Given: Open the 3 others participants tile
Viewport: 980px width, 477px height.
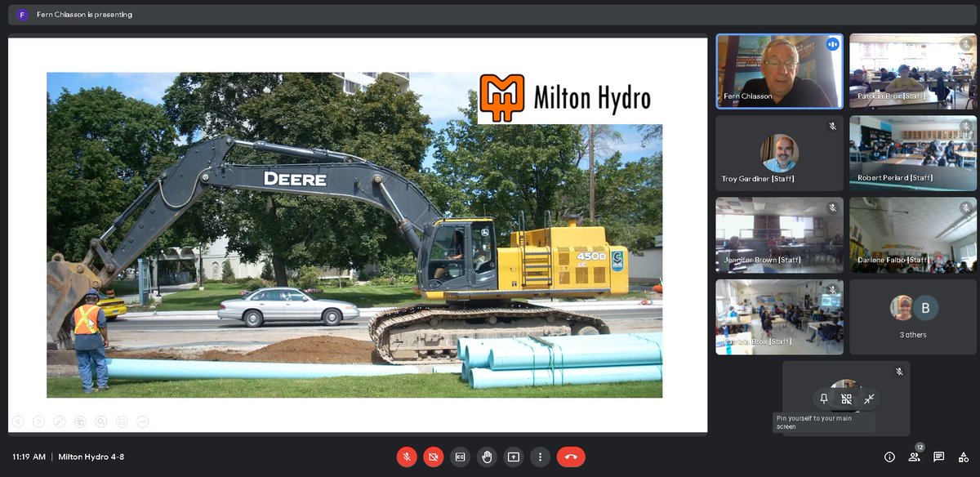Looking at the screenshot, I should click(x=913, y=317).
